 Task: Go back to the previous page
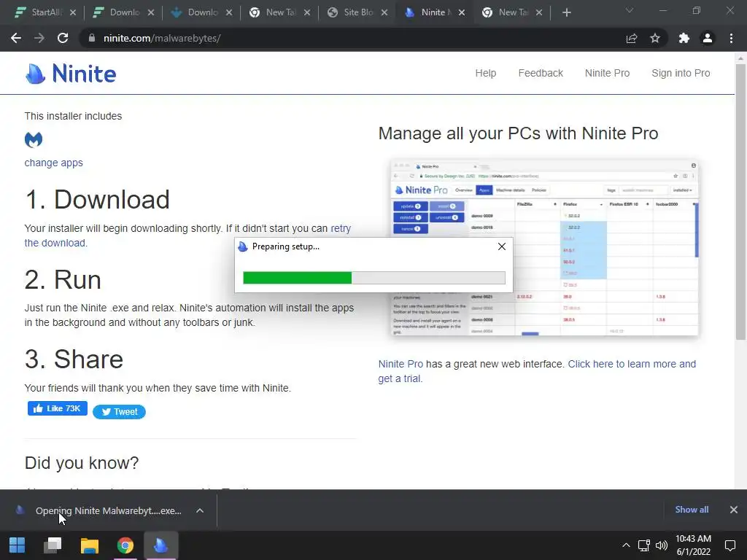pyautogui.click(x=16, y=38)
